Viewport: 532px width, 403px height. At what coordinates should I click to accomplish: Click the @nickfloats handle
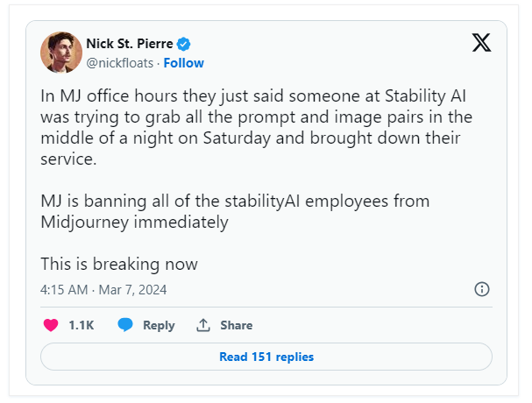tap(120, 63)
